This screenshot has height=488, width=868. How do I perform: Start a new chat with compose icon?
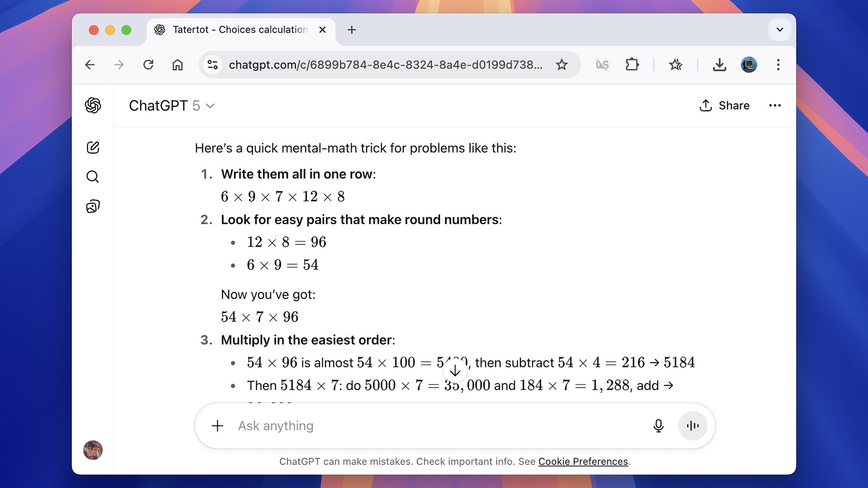coord(93,147)
